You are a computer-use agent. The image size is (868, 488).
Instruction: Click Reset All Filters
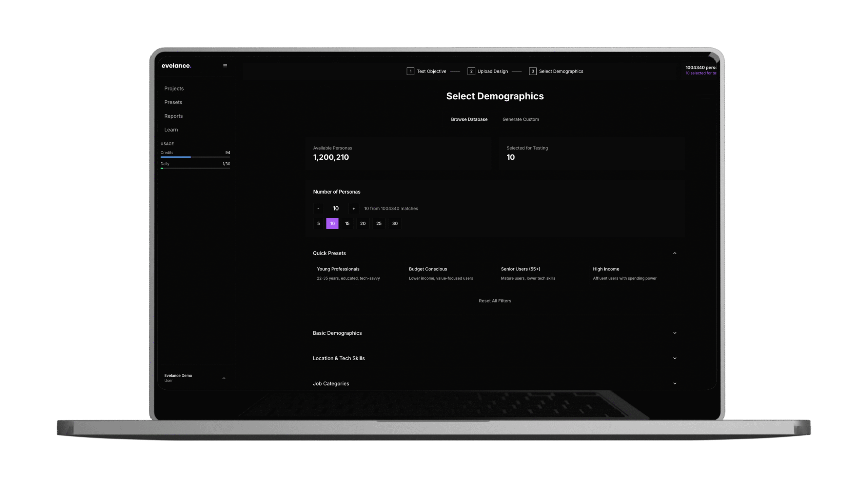click(495, 301)
